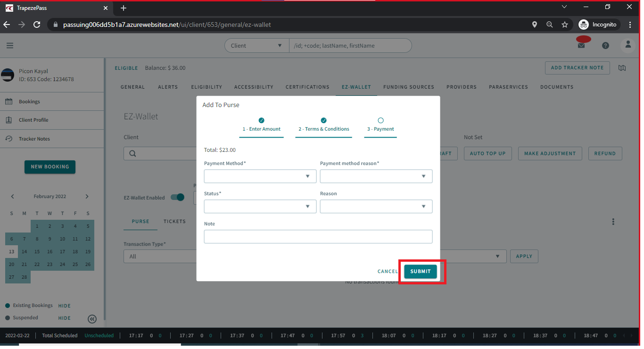Image resolution: width=644 pixels, height=349 pixels.
Task: Open the Tickets tab
Action: [x=174, y=221]
